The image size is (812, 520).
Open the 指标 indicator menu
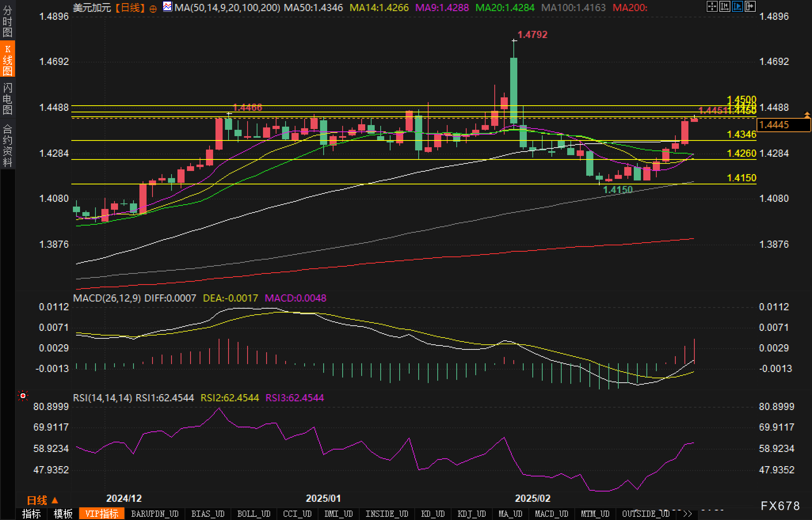(x=31, y=514)
